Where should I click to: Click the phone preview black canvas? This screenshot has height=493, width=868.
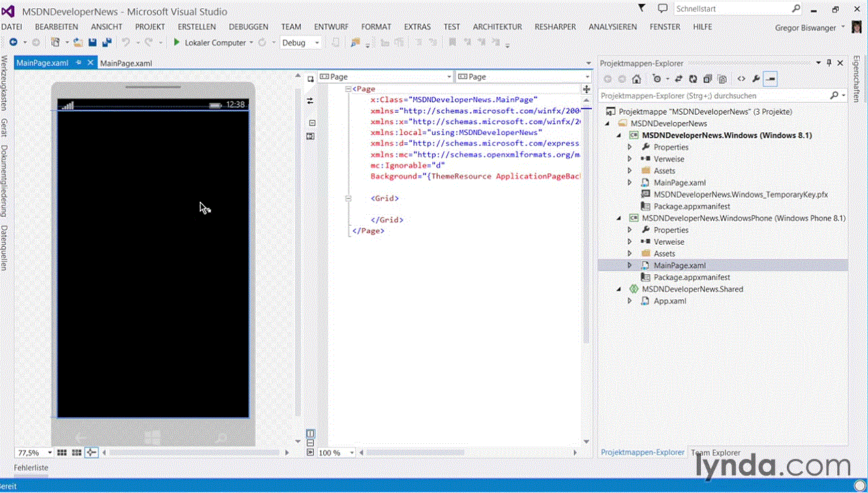pos(153,264)
